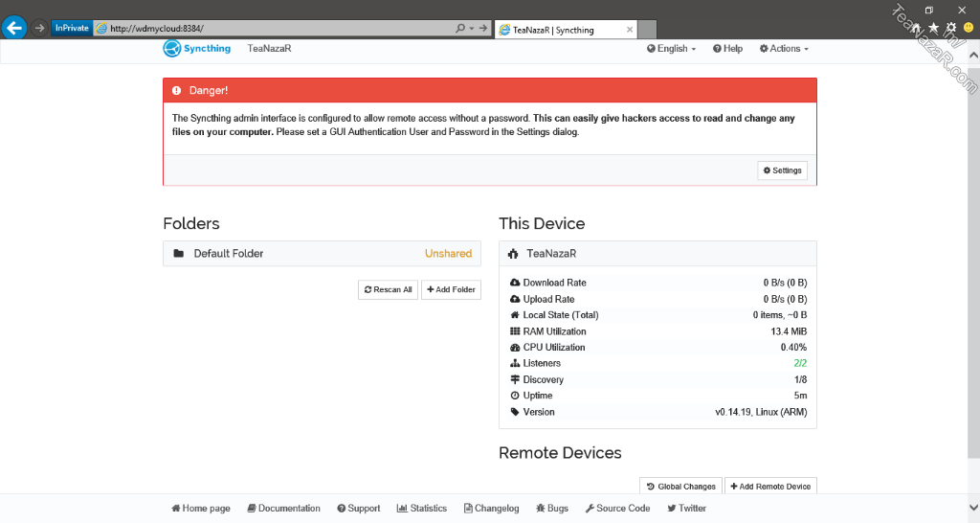
Task: Click the Version tag icon
Action: [x=515, y=412]
